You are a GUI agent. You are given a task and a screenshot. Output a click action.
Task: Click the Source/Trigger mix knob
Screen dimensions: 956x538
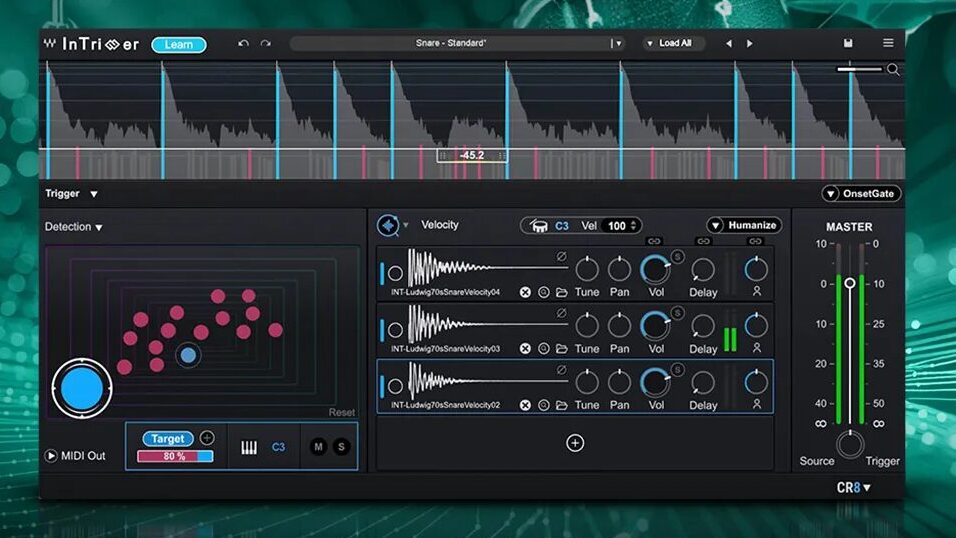pyautogui.click(x=849, y=444)
